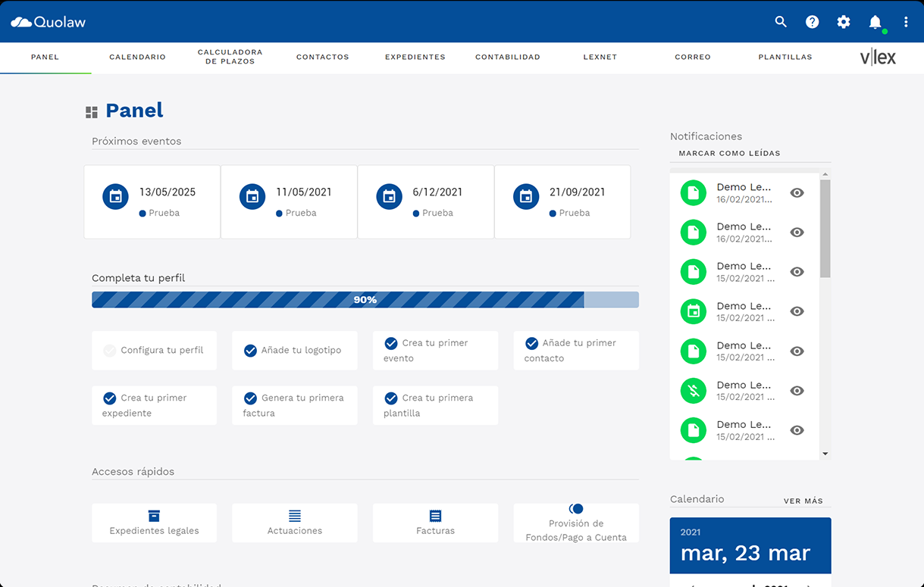The width and height of the screenshot is (924, 587).
Task: Open the Contabilidad tab
Action: (507, 58)
